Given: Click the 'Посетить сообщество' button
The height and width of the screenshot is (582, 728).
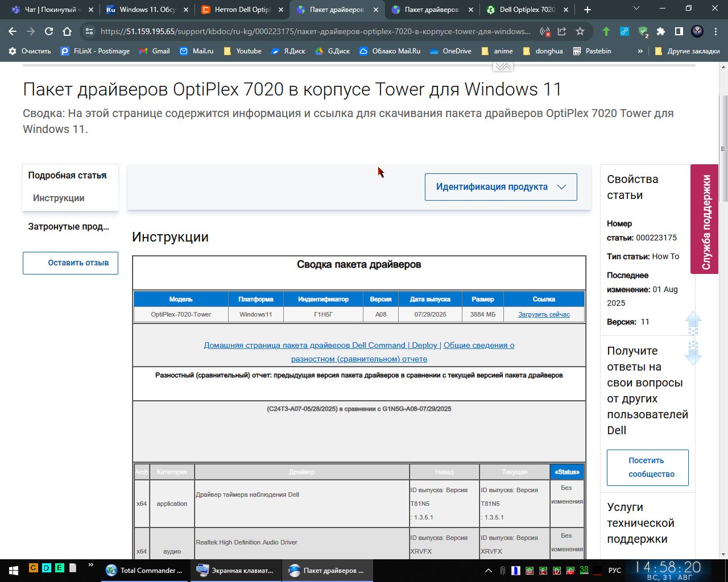Looking at the screenshot, I should coord(648,468).
